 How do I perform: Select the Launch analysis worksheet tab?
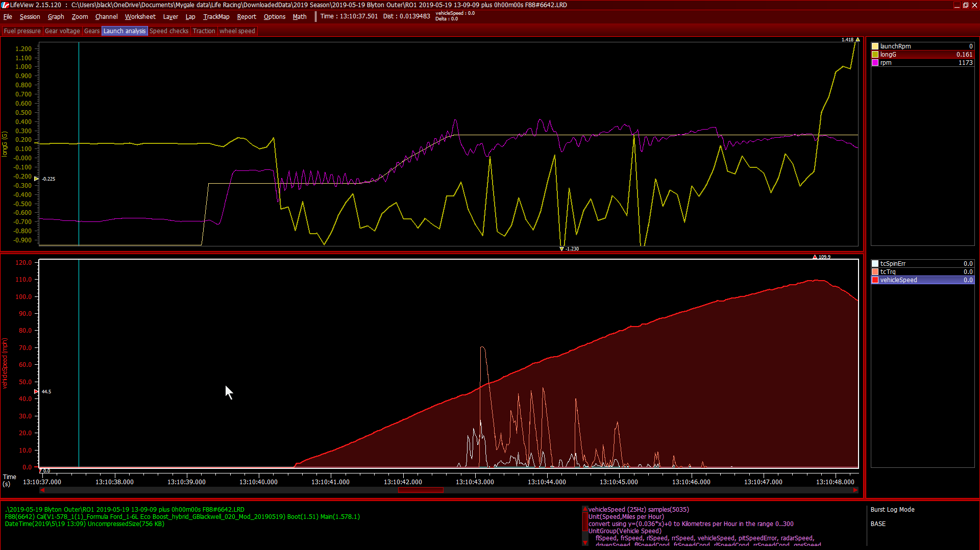coord(125,31)
